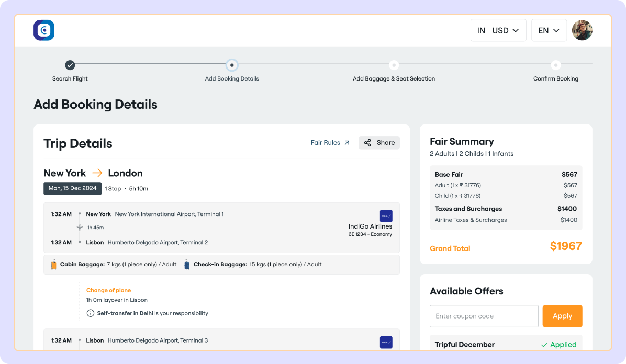Click the Search Flight completed checkmark
This screenshot has height=364, width=626.
point(70,66)
